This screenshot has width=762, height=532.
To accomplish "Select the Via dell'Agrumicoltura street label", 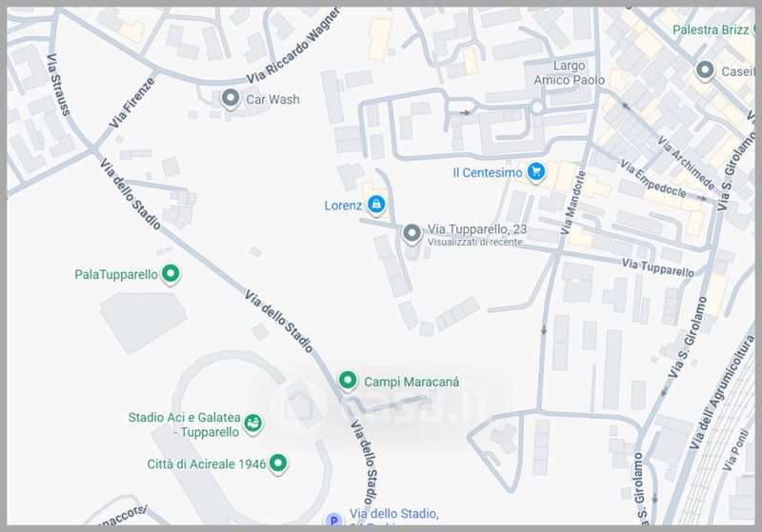I will click(x=722, y=393).
